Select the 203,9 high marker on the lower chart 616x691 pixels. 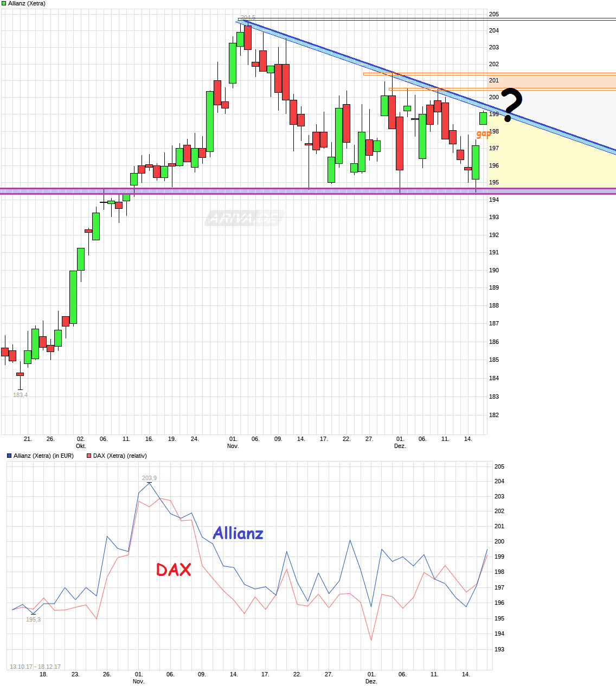coord(148,477)
